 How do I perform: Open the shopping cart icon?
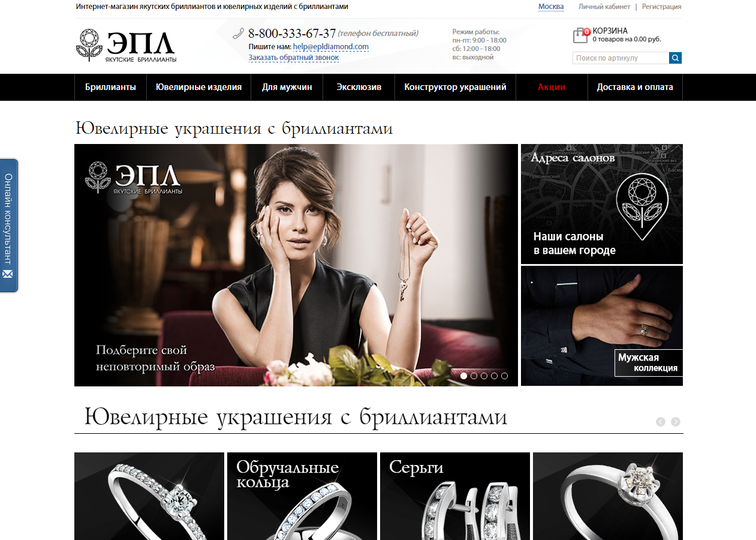(580, 36)
